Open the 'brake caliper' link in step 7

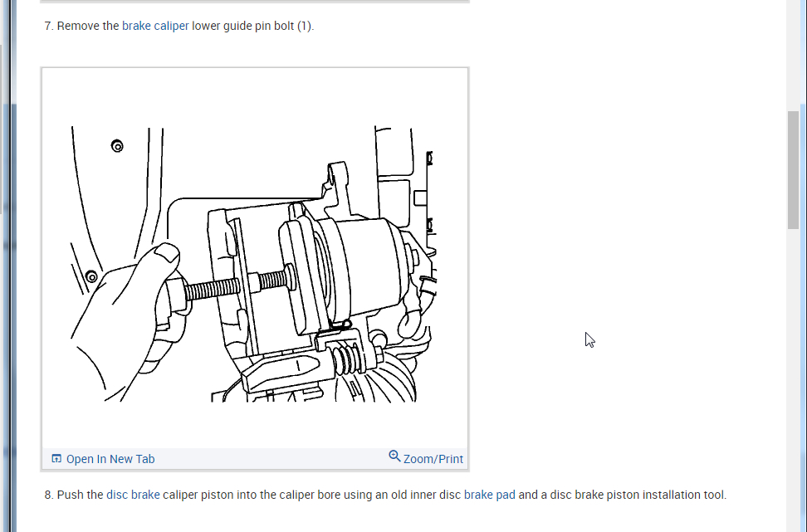155,26
